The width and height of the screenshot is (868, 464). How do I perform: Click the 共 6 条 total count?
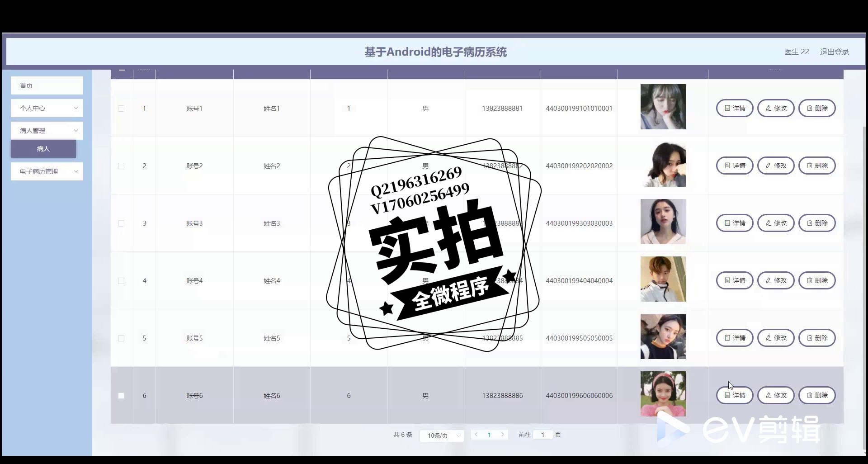coord(403,435)
